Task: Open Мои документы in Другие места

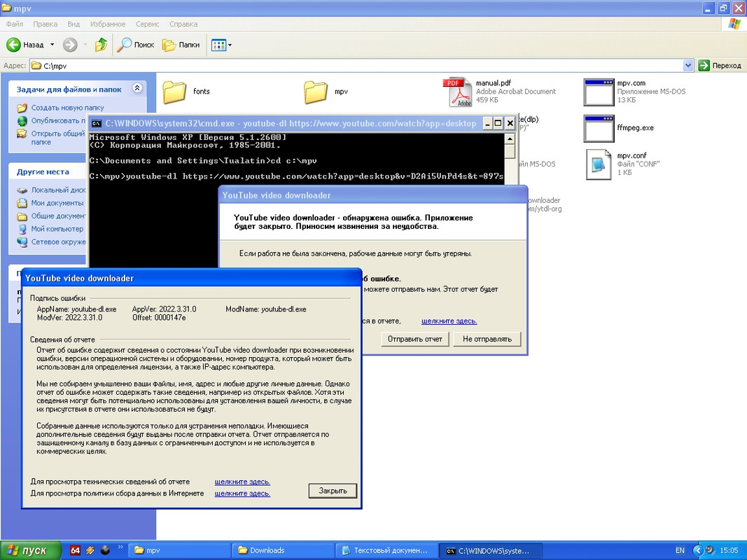Action: click(x=57, y=203)
